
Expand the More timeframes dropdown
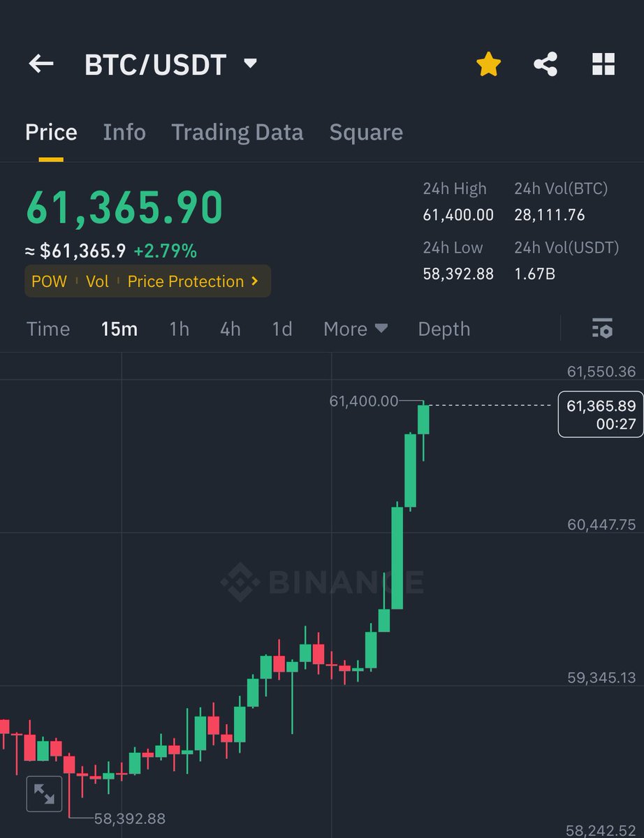(x=356, y=328)
